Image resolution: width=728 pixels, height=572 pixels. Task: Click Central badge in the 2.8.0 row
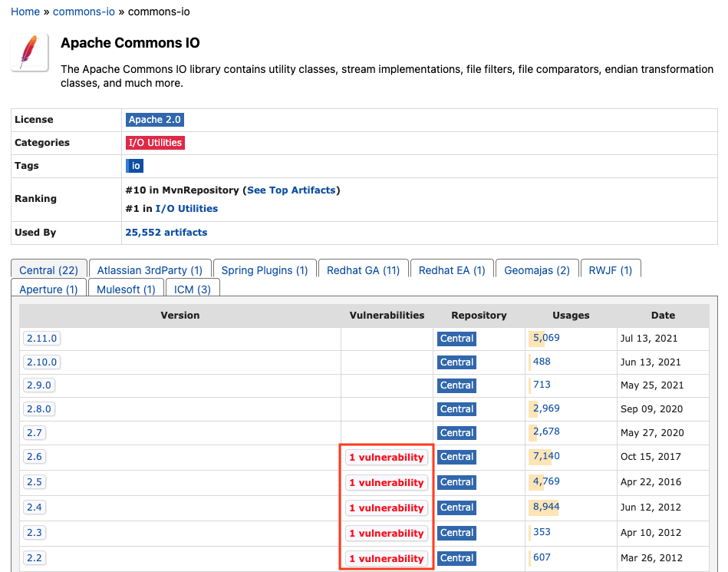(456, 409)
